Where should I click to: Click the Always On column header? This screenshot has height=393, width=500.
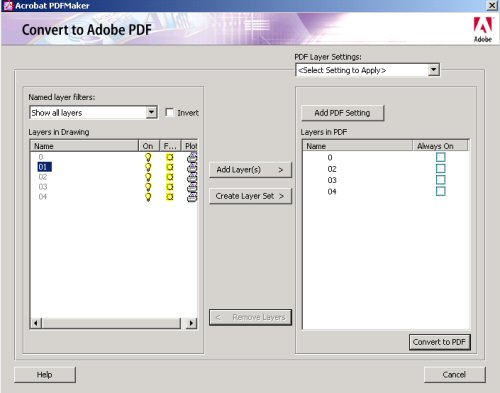click(440, 146)
